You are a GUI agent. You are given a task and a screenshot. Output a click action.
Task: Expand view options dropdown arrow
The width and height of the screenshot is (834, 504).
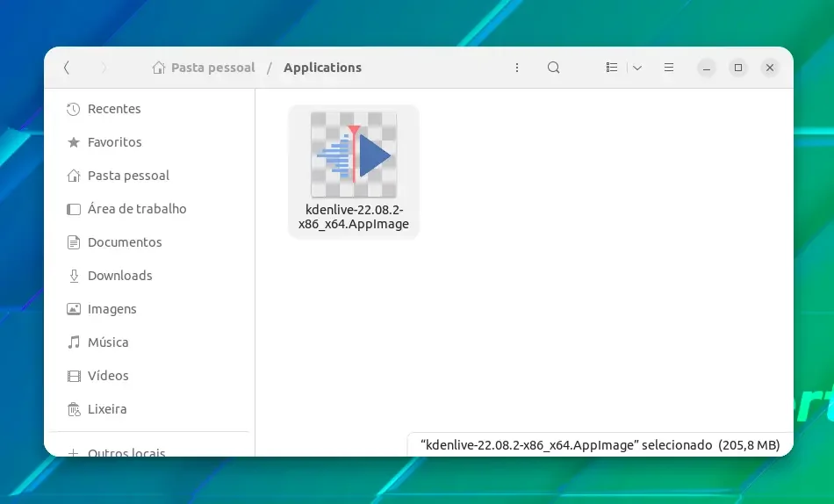tap(637, 68)
